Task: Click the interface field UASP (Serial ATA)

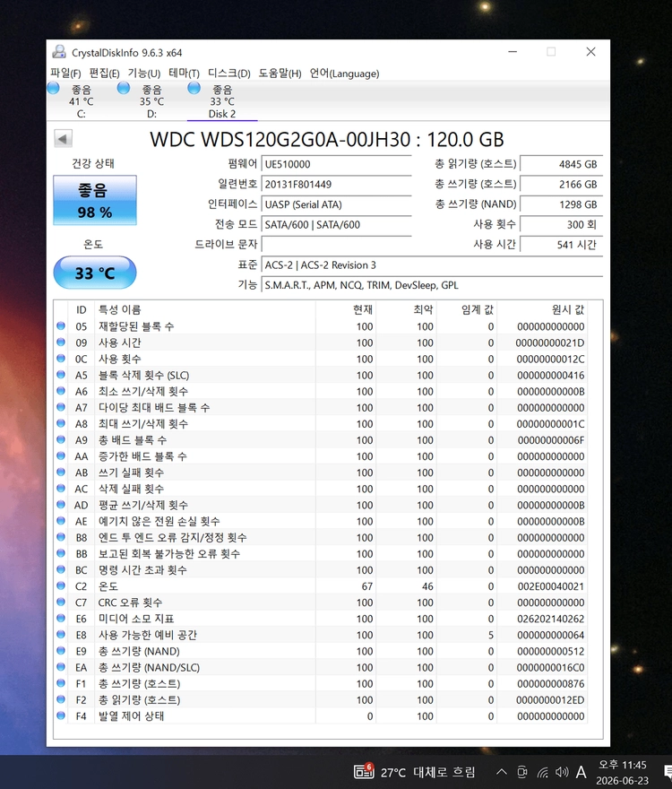Action: click(x=337, y=204)
